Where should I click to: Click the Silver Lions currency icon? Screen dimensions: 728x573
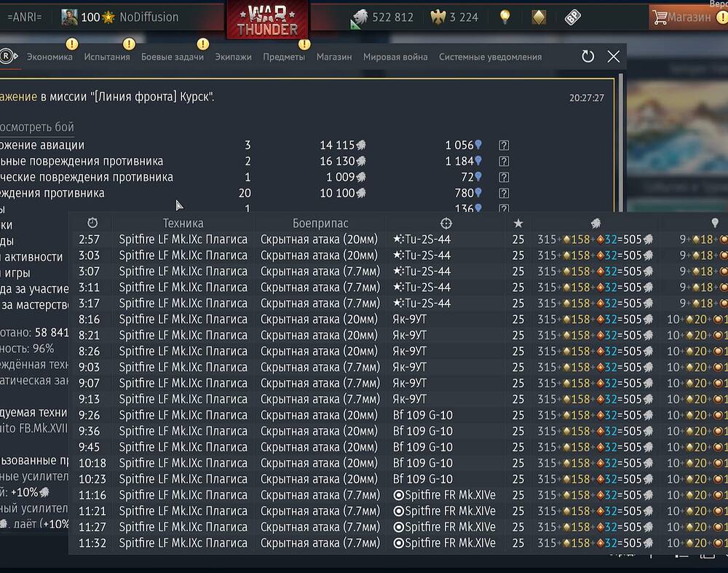pyautogui.click(x=360, y=17)
